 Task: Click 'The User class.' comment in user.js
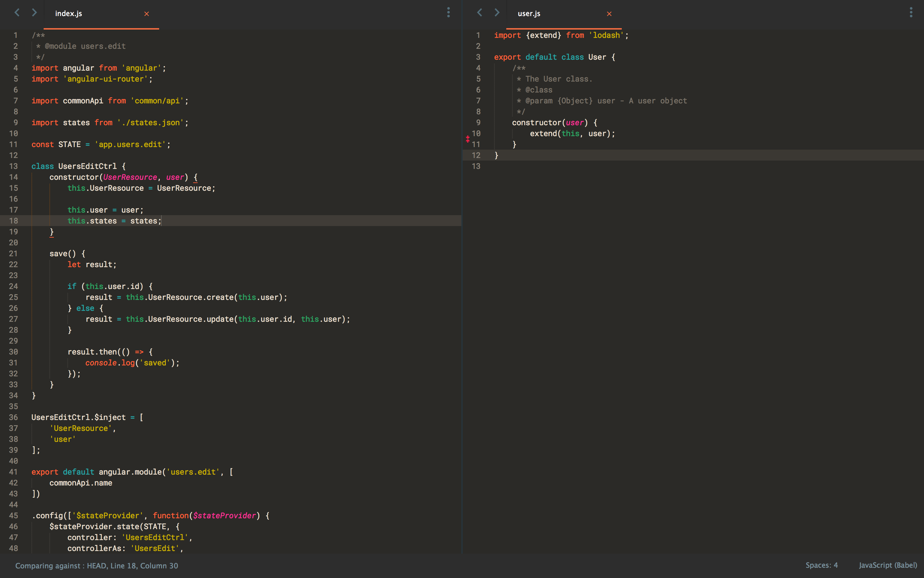(x=559, y=79)
